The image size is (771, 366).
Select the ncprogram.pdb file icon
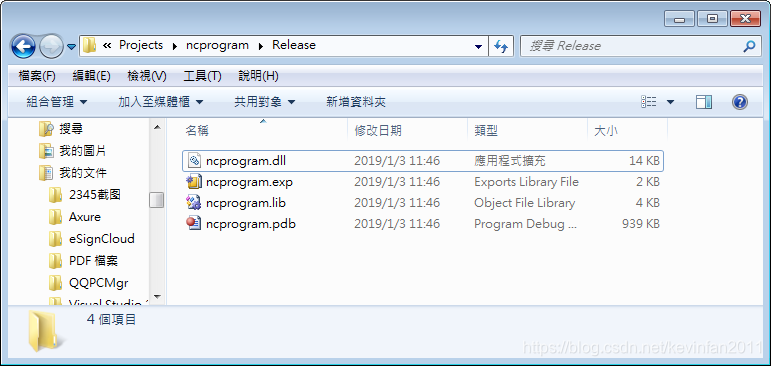point(195,224)
